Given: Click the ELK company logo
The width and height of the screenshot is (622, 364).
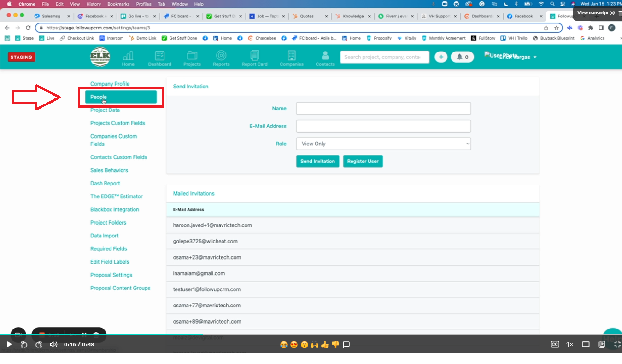Looking at the screenshot, I should click(100, 57).
